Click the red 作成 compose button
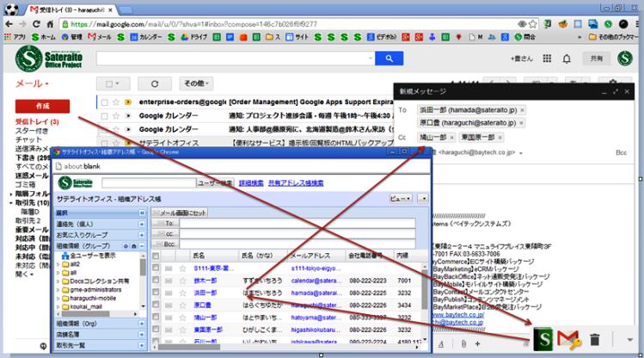This screenshot has width=644, height=358. pyautogui.click(x=42, y=106)
